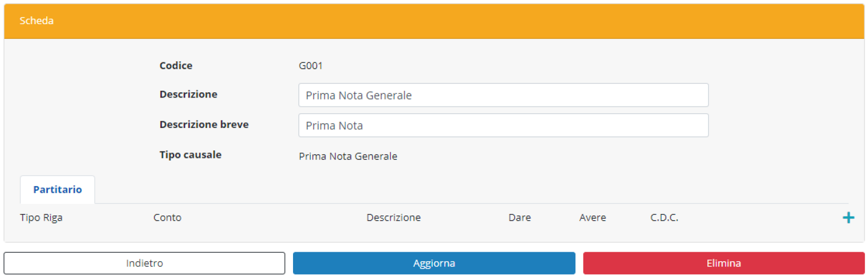This screenshot has width=868, height=280.
Task: Focus the Descrizione breve text field
Action: [503, 126]
